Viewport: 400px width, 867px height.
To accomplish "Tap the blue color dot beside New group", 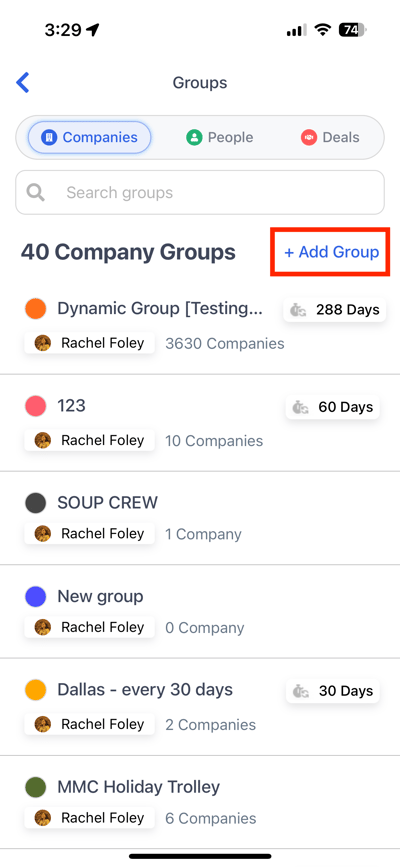I will coord(35,597).
